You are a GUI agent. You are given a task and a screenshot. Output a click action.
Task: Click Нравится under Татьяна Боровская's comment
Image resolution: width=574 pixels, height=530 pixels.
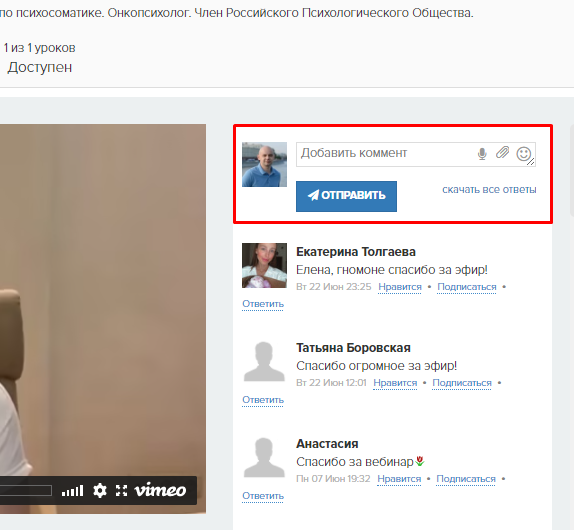point(395,383)
